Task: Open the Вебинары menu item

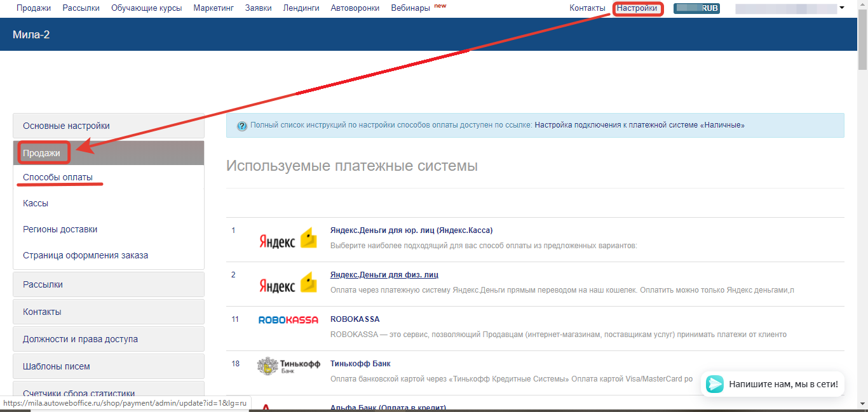Action: (410, 8)
